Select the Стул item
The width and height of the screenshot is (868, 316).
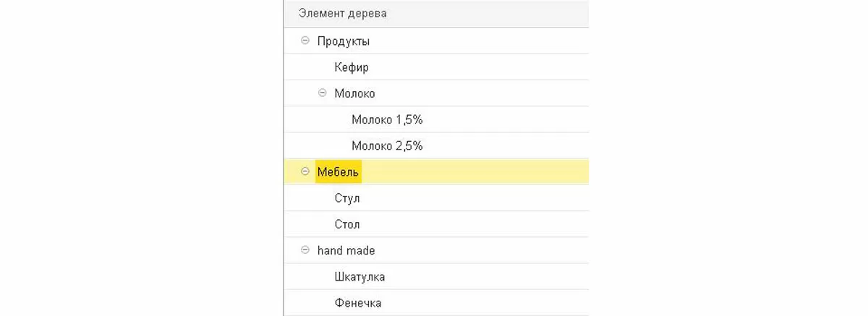pyautogui.click(x=347, y=198)
